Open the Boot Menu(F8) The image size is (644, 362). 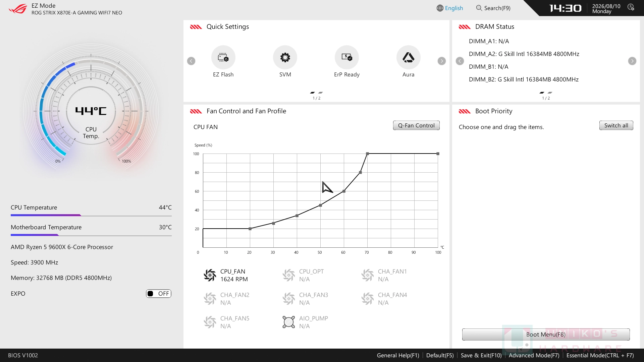pos(546,335)
